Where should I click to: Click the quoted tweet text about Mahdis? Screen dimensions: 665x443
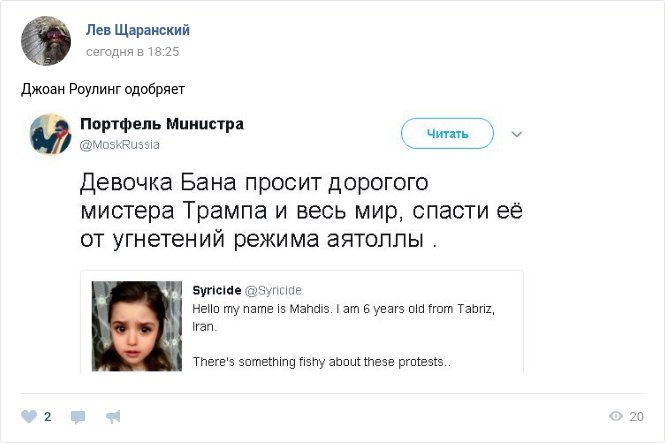pos(343,335)
